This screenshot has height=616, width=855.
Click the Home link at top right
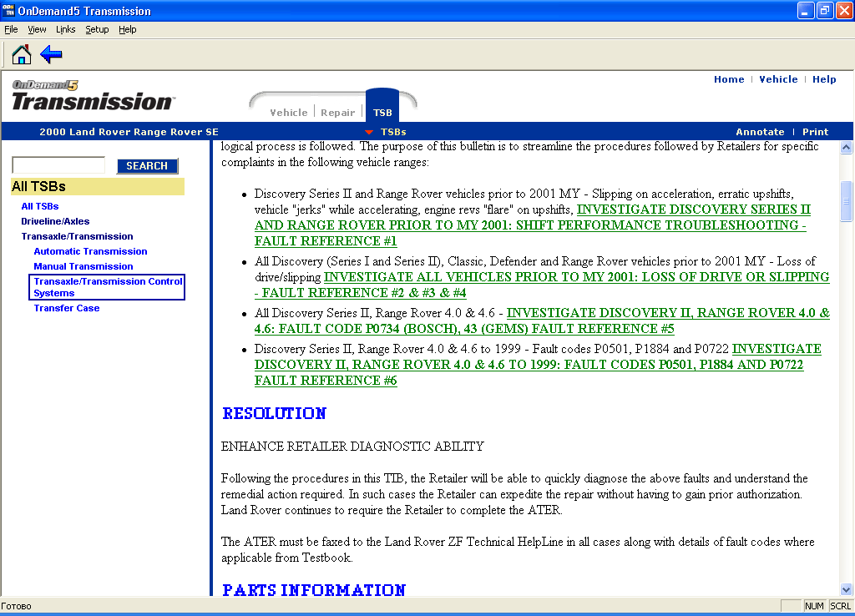pos(729,79)
